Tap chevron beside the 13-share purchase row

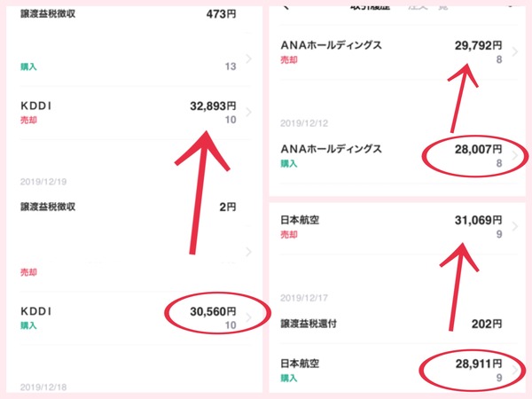click(248, 59)
